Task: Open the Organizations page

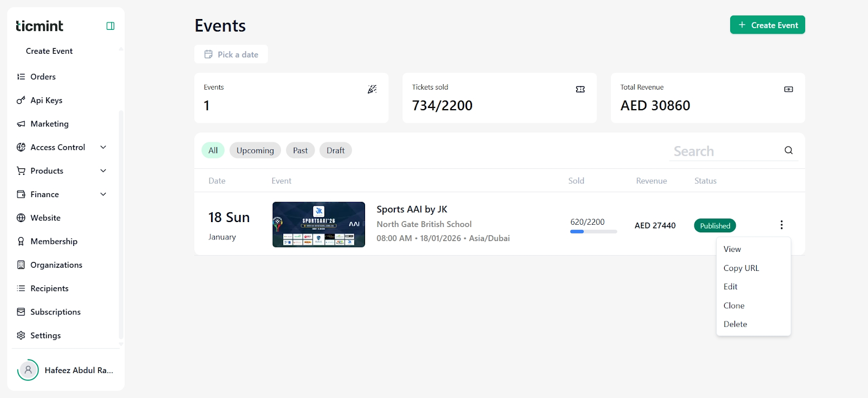Action: pos(56,265)
